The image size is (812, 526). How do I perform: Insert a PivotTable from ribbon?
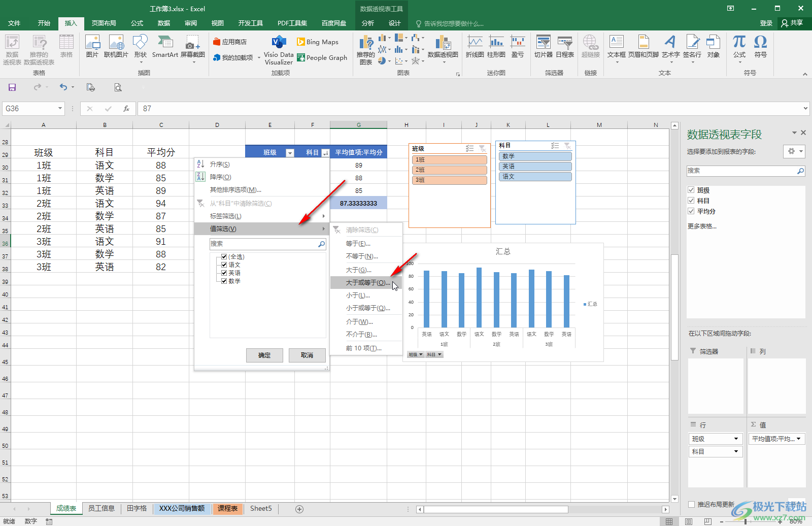click(12, 50)
